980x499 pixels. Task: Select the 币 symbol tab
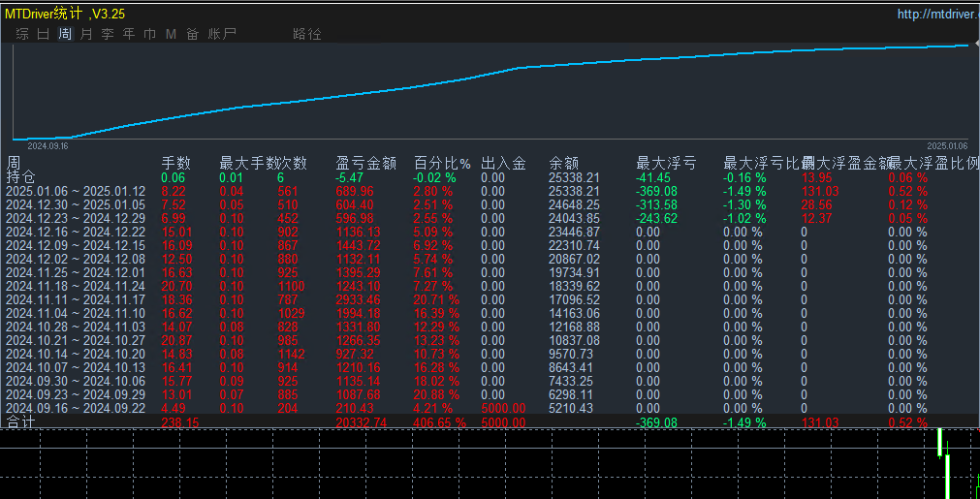point(149,34)
